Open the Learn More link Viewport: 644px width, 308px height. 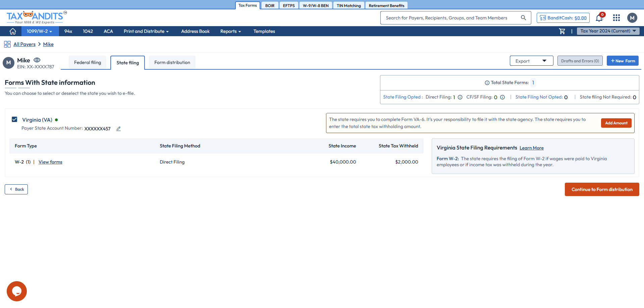[x=532, y=148]
